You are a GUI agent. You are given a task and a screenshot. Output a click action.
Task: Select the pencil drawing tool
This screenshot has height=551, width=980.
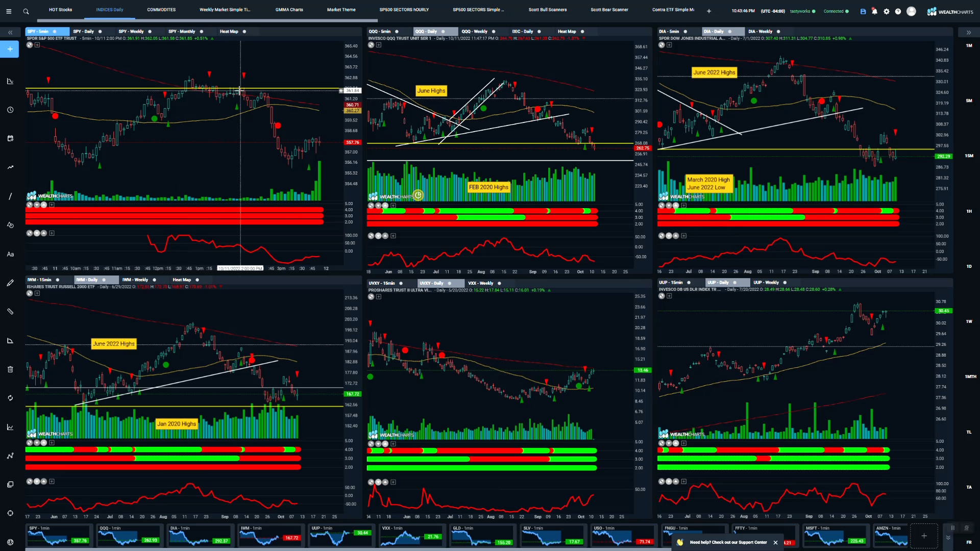10,283
